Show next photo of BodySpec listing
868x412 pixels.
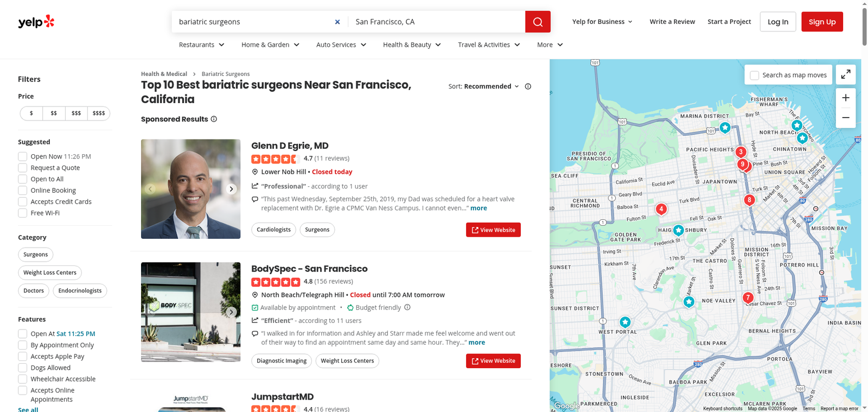[x=231, y=312]
